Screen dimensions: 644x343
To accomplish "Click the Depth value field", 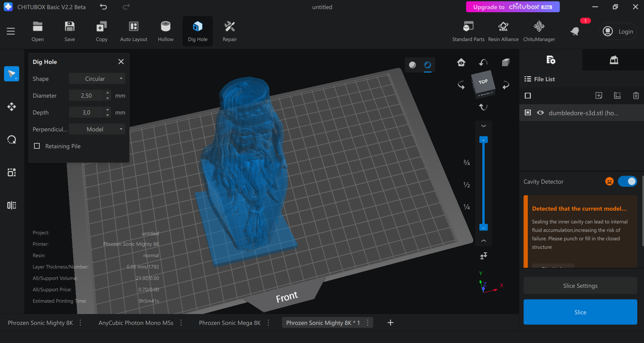I will (x=86, y=112).
